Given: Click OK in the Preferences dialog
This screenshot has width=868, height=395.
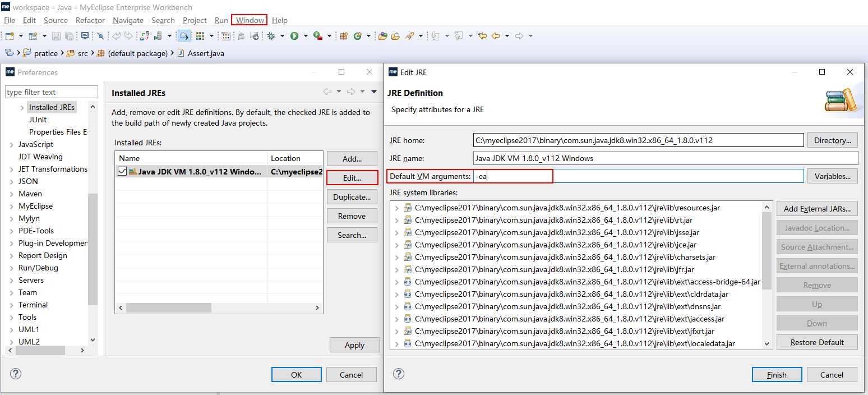Looking at the screenshot, I should coord(297,375).
